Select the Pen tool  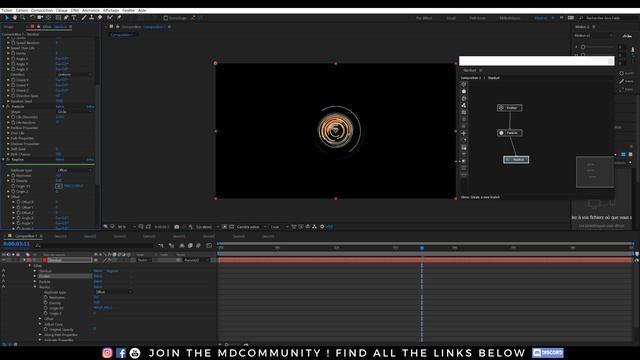coord(66,18)
